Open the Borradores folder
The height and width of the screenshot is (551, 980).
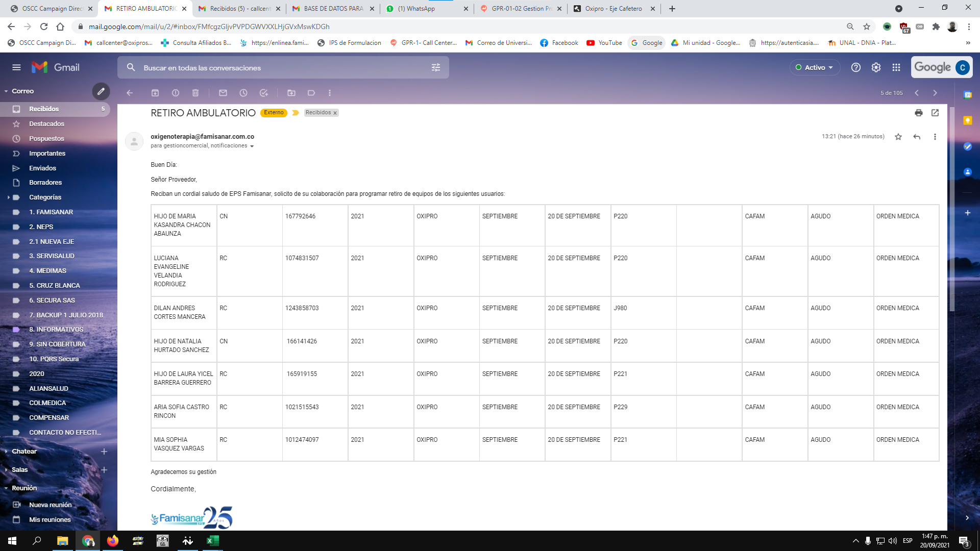(x=55, y=183)
